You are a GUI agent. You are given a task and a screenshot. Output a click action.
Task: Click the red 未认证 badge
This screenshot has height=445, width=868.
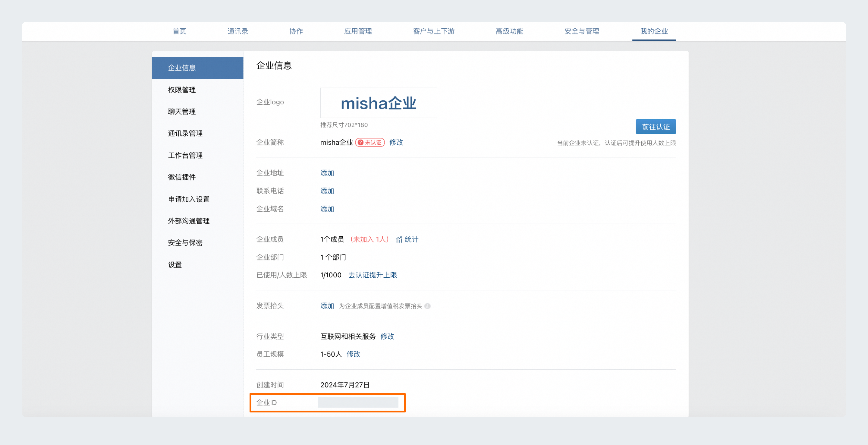click(x=370, y=143)
